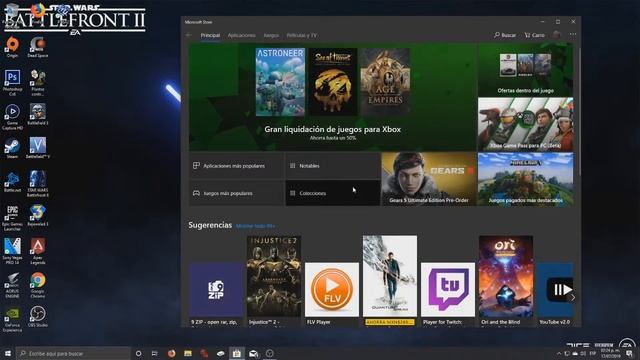Open Aplicaciones más populares

tap(236, 166)
